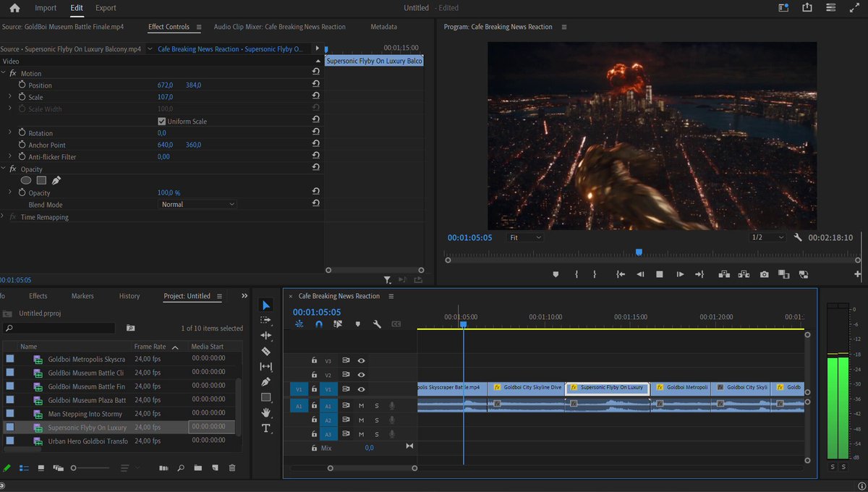Click the Extract button in Program Monitor
Screen dimensions: 868x492
point(744,275)
